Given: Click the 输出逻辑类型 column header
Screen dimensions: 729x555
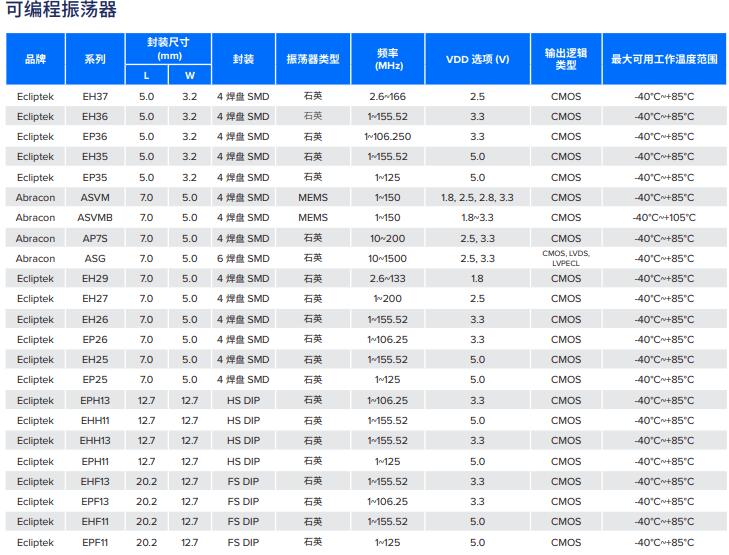Looking at the screenshot, I should [565, 59].
